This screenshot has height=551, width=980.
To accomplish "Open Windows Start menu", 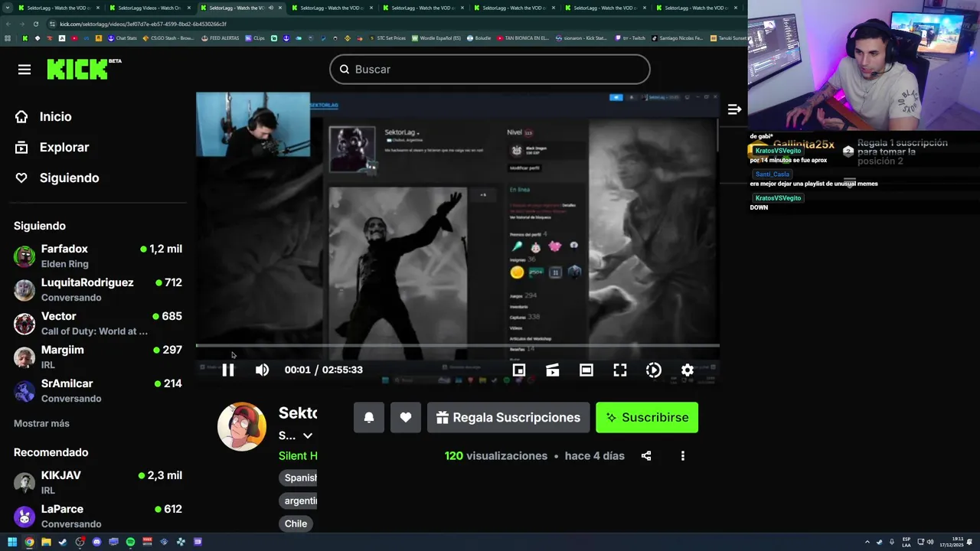I will 12,542.
